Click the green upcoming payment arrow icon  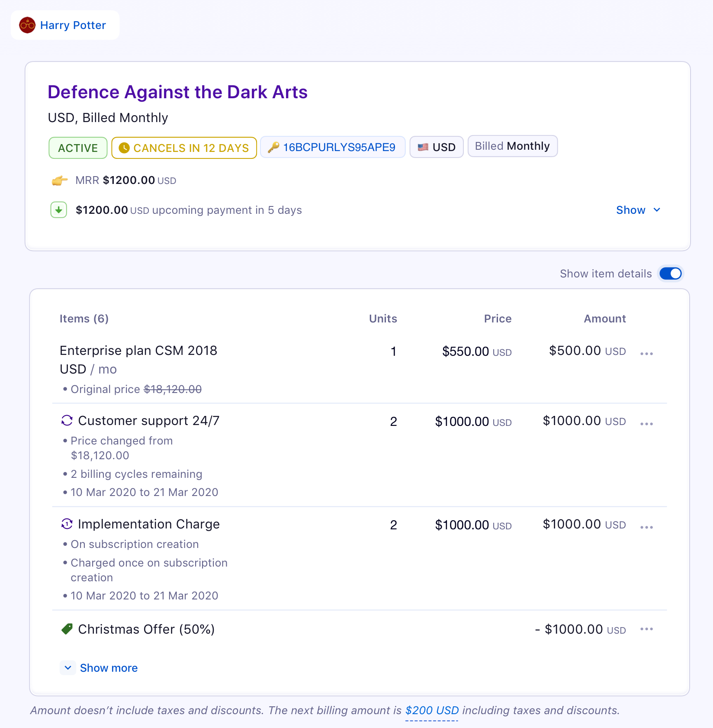[x=59, y=210]
